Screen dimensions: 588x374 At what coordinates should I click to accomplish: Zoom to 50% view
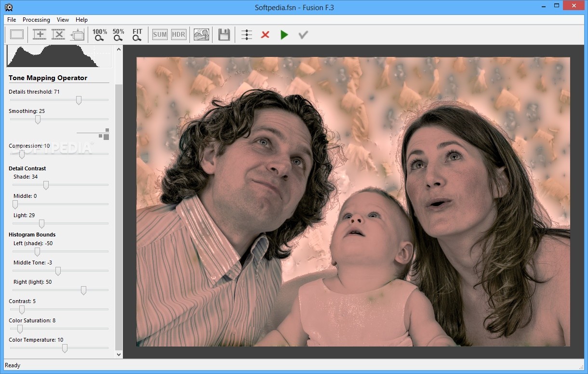tap(118, 34)
